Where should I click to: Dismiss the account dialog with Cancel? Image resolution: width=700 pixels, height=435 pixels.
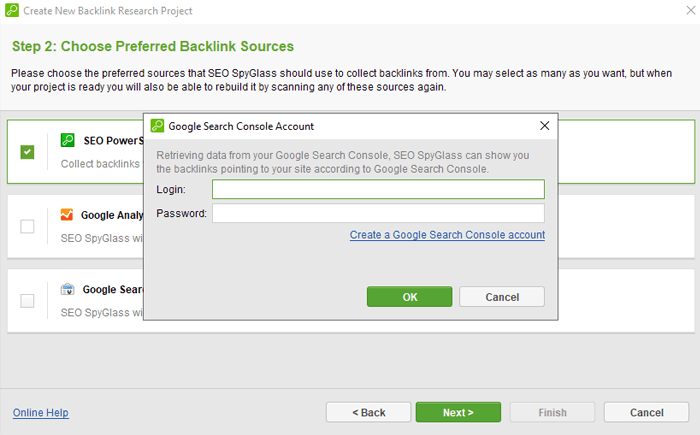click(x=502, y=297)
